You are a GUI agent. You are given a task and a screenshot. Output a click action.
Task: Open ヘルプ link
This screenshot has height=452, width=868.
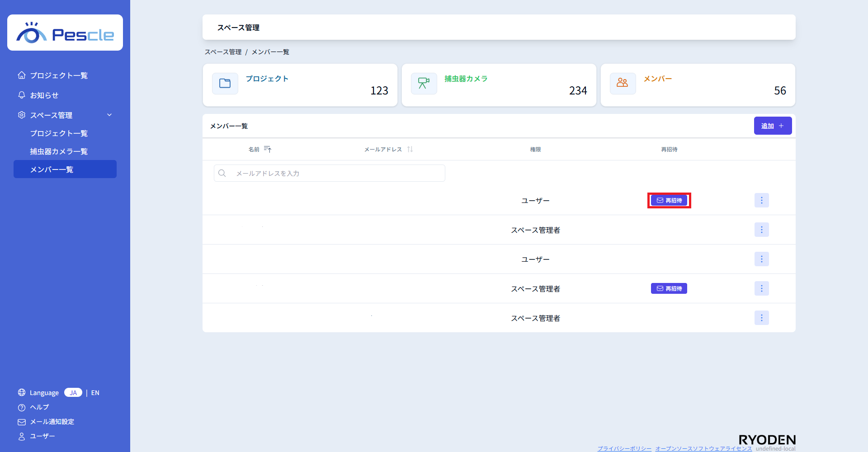(39, 407)
